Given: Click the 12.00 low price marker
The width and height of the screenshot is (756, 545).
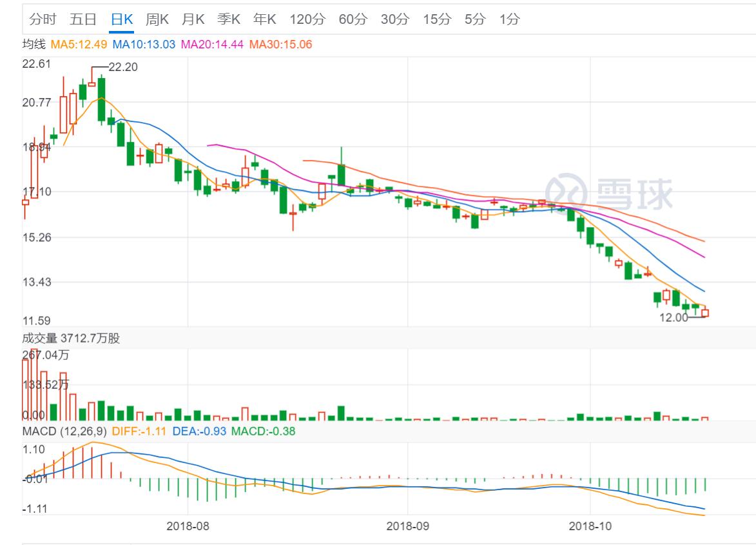Looking at the screenshot, I should coord(674,317).
